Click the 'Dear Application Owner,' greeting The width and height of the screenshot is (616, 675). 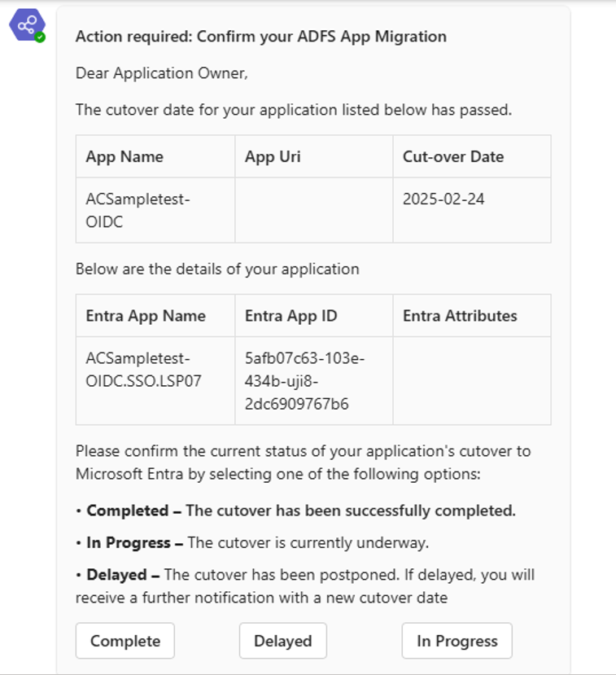pos(162,73)
